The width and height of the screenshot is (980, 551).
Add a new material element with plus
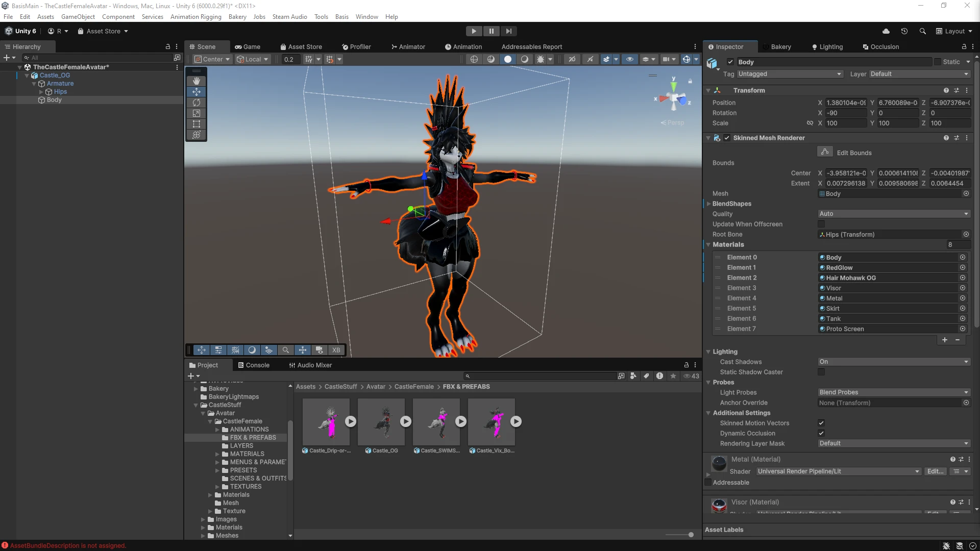(x=945, y=340)
